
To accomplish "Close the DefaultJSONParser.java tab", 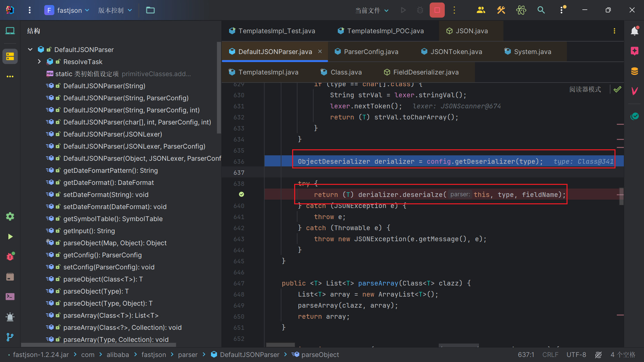I will coord(320,51).
